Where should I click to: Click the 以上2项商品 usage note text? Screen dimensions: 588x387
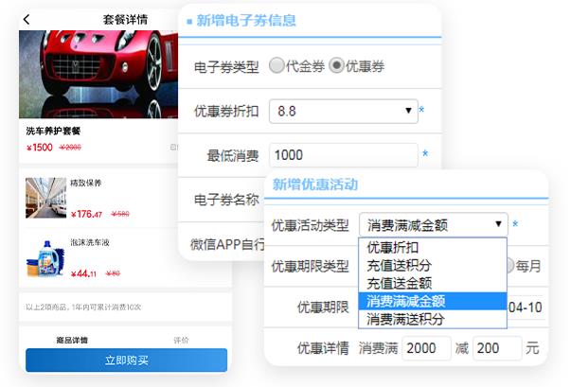pyautogui.click(x=83, y=308)
